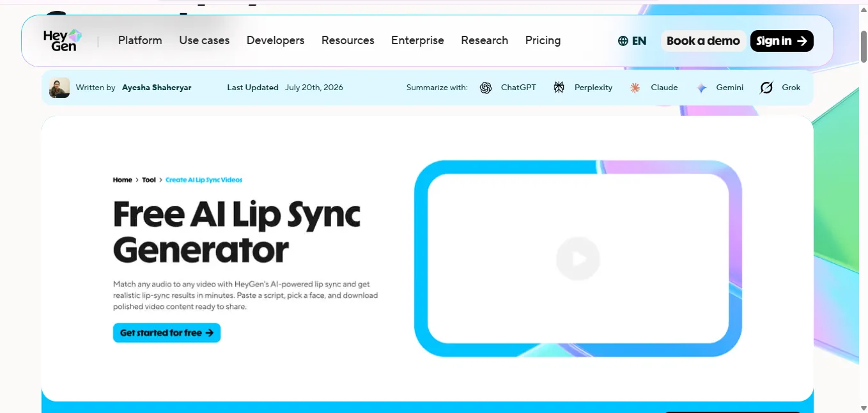
Task: Click the Perplexity summarize icon
Action: (x=559, y=88)
